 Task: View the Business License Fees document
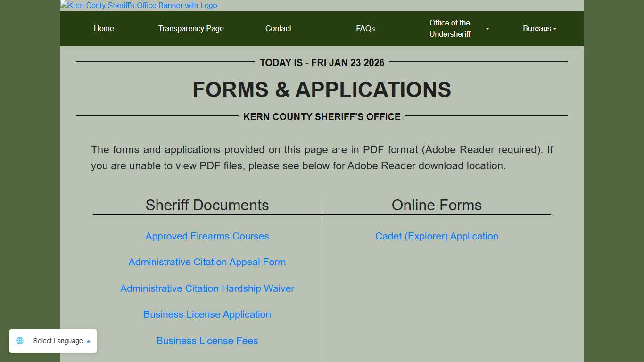coord(207,341)
